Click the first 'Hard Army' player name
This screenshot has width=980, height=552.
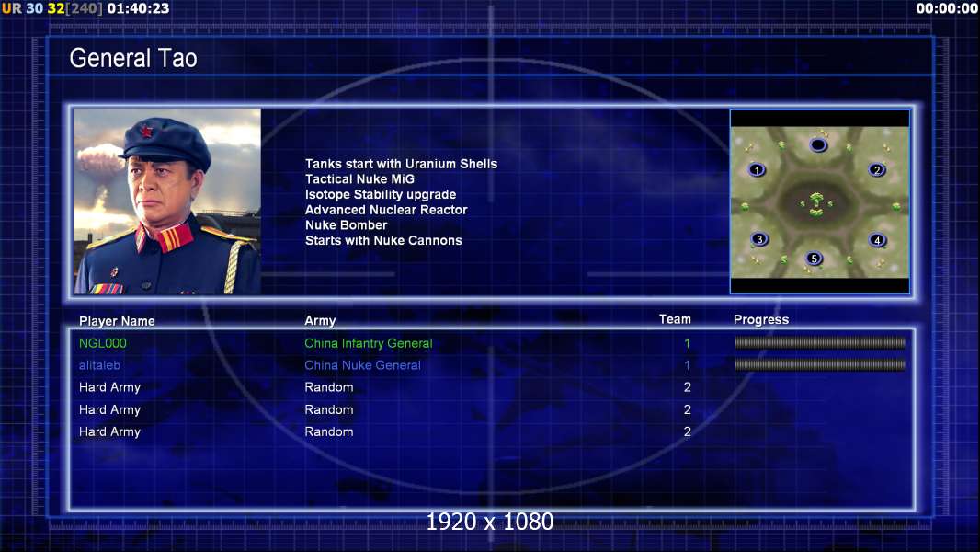pos(109,387)
